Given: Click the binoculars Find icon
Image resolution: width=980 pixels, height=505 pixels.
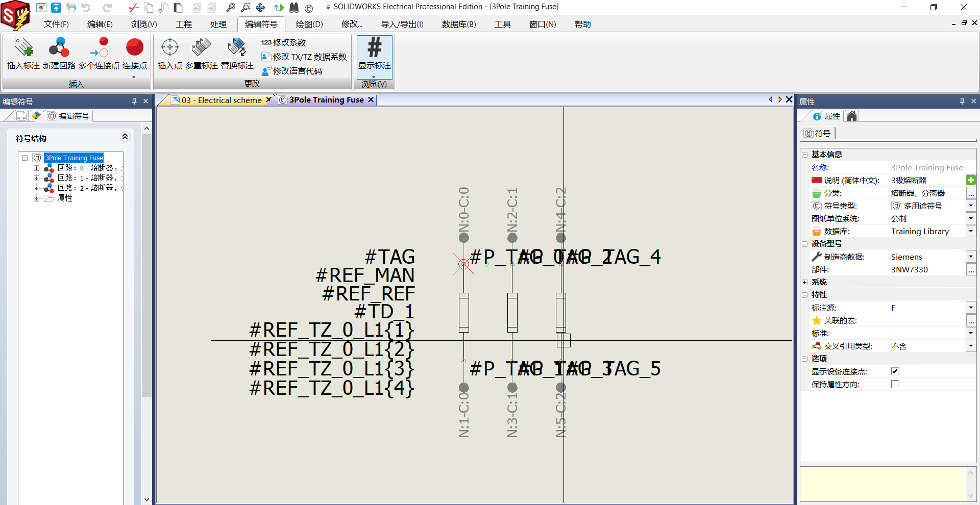Looking at the screenshot, I should point(294,7).
